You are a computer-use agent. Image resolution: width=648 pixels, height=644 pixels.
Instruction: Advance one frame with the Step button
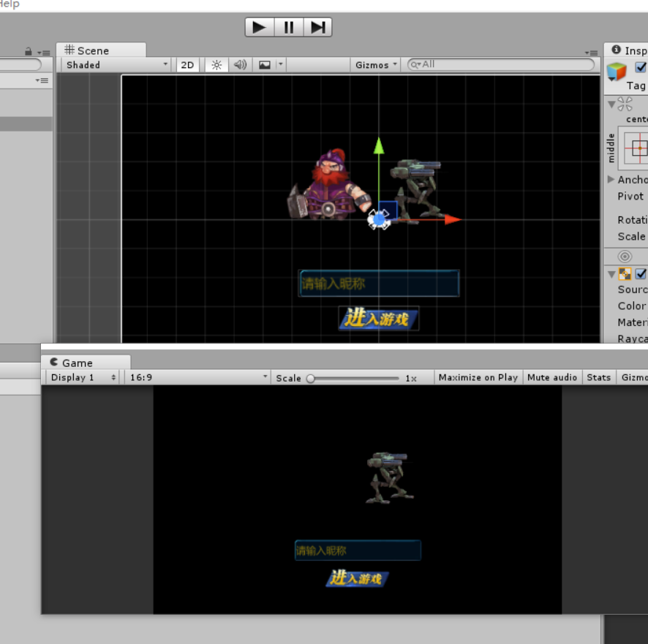(x=318, y=27)
